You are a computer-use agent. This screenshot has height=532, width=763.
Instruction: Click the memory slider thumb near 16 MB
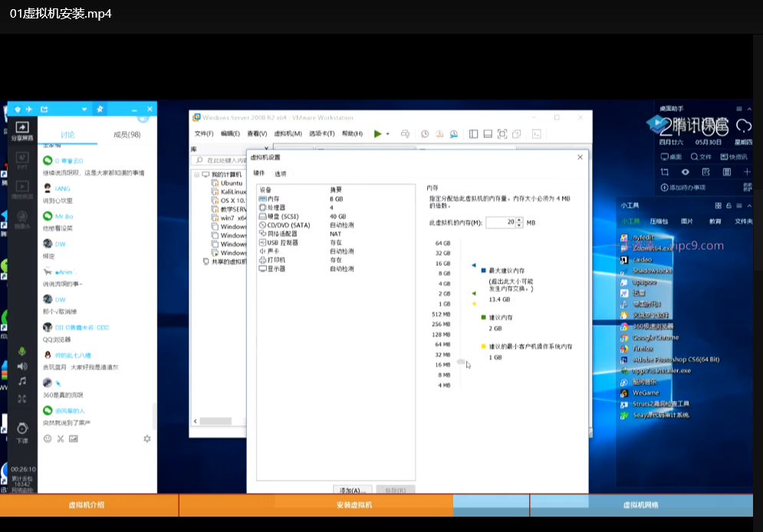pos(461,362)
